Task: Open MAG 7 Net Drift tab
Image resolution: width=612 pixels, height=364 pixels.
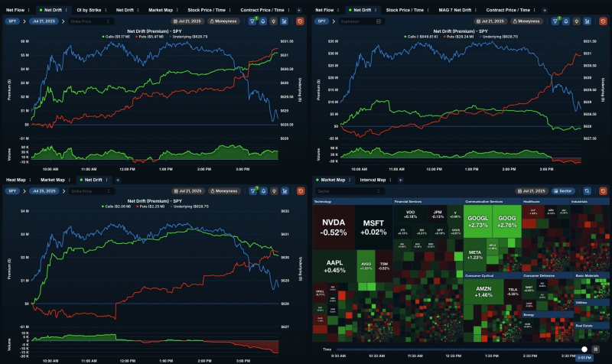Action: point(454,10)
